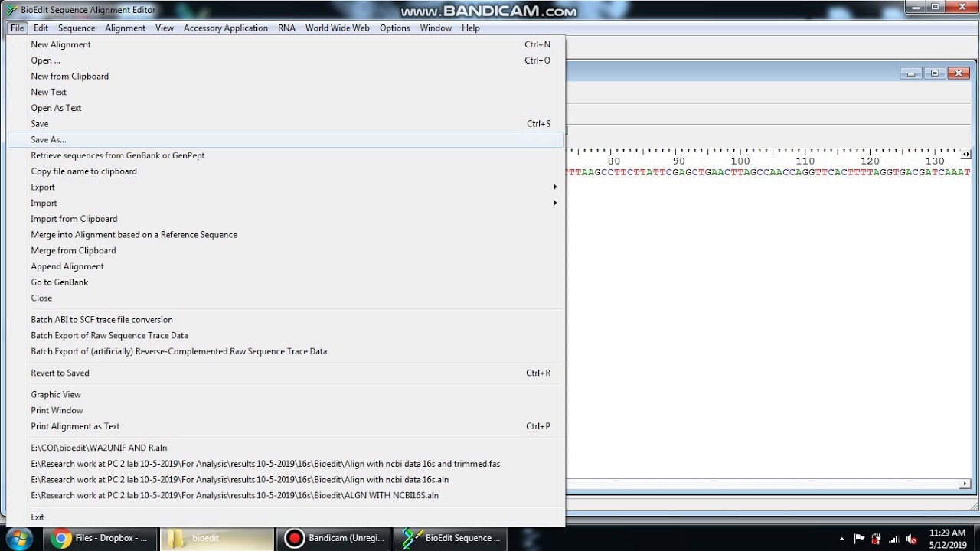Choose New Text entry
This screenshot has width=980, height=551.
(x=286, y=92)
